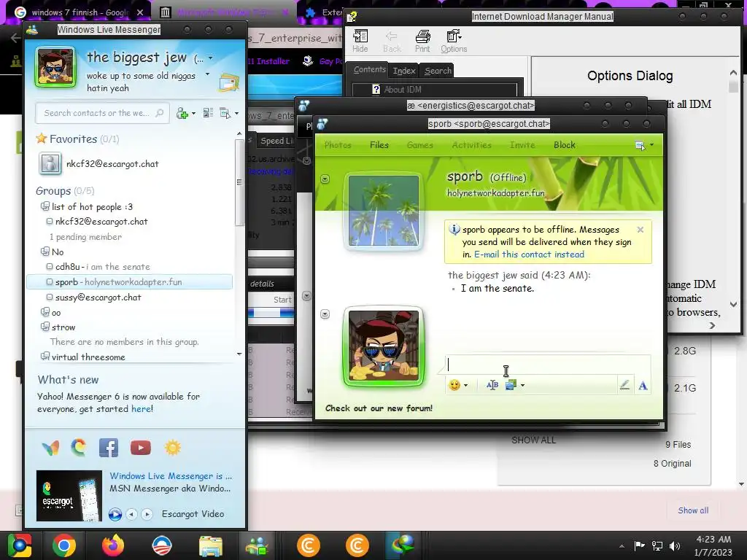Click the contact list layout icon in Messenger
The height and width of the screenshot is (560, 747).
pyautogui.click(x=208, y=113)
